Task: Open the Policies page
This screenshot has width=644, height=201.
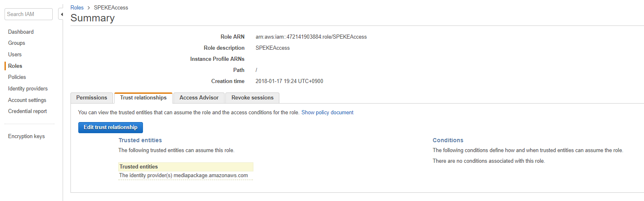Action: (17, 77)
